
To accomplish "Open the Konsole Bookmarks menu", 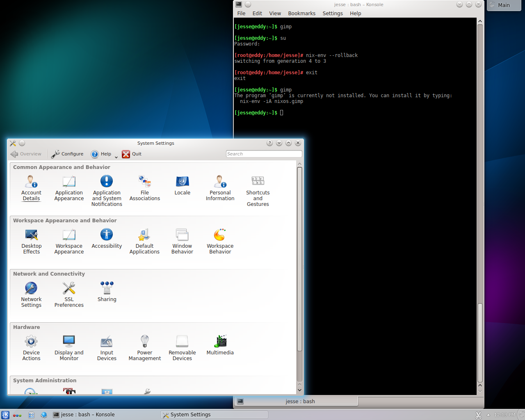I will (301, 14).
